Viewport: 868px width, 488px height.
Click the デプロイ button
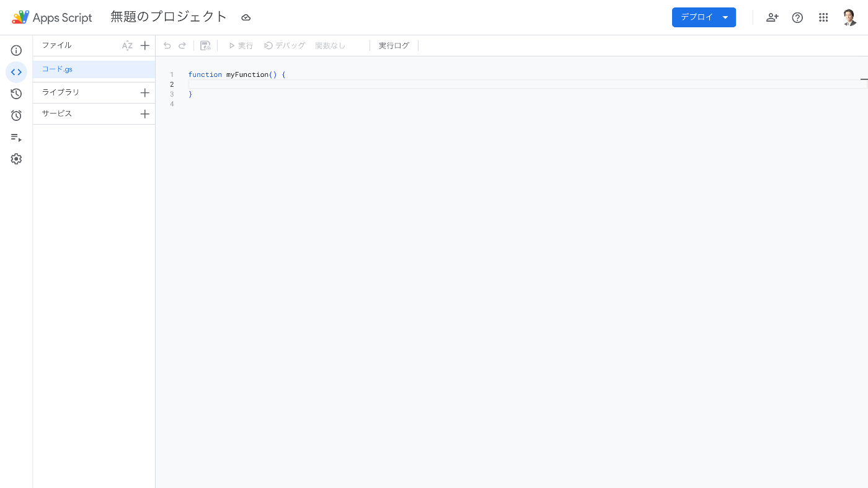pos(696,17)
